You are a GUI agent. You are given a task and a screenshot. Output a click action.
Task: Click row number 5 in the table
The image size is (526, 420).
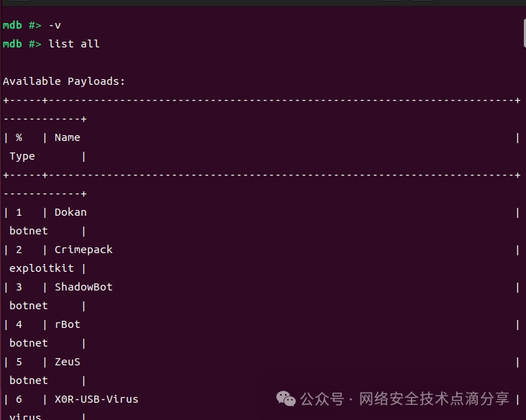click(19, 362)
